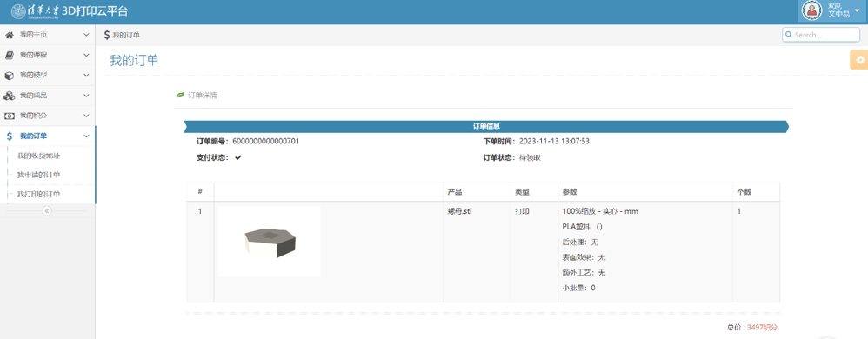Go to 我的收货地址
The image size is (868, 339).
pyautogui.click(x=39, y=156)
